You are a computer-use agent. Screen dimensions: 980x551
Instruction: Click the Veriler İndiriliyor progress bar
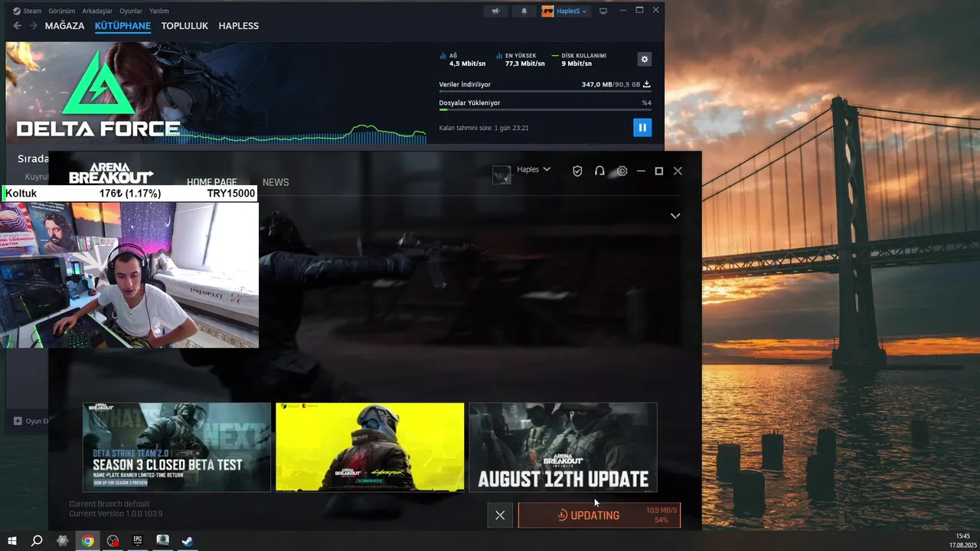point(545,91)
